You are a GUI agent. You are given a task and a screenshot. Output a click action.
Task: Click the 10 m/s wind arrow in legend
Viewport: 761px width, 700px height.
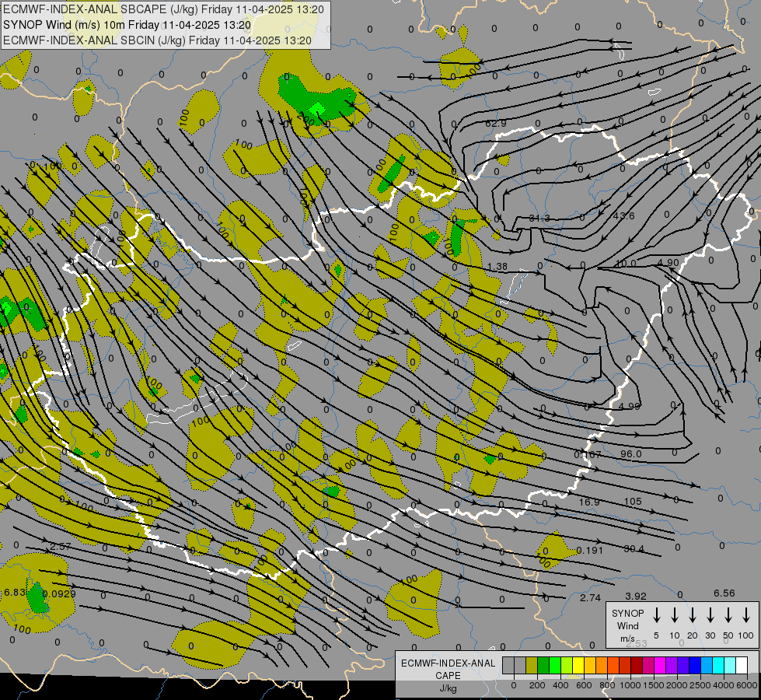(675, 615)
